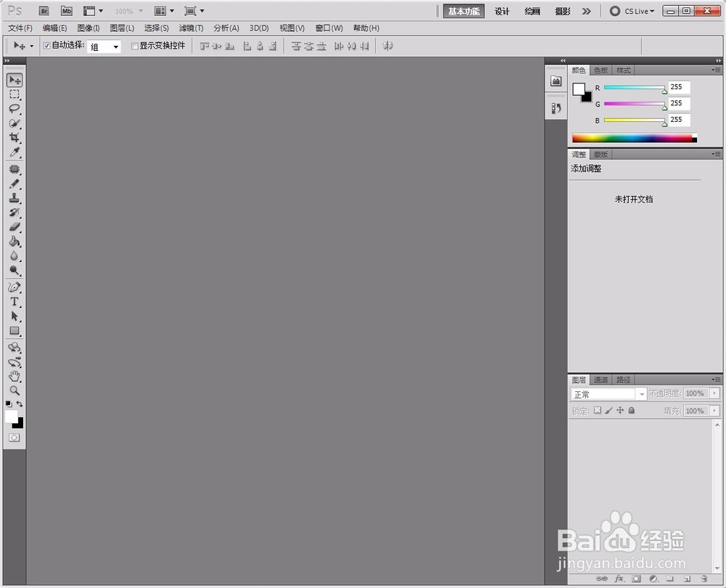
Task: Click the R channel slider
Action: click(635, 88)
